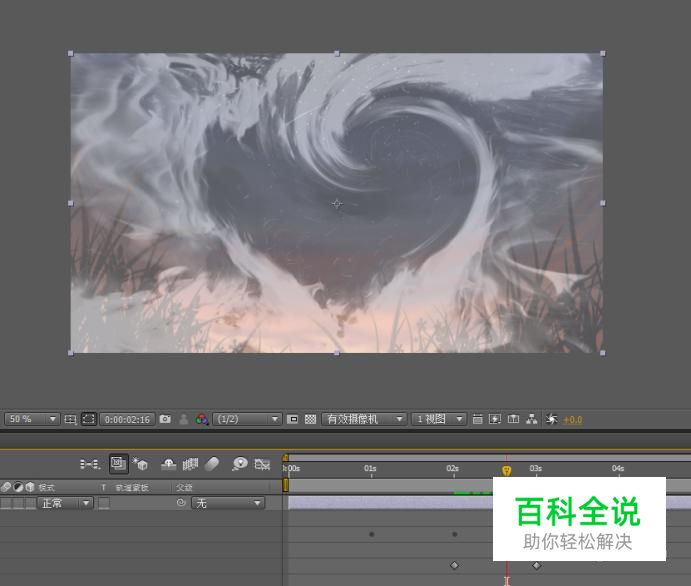This screenshot has height=586, width=691.
Task: Click the show snapshot icon
Action: tap(184, 419)
